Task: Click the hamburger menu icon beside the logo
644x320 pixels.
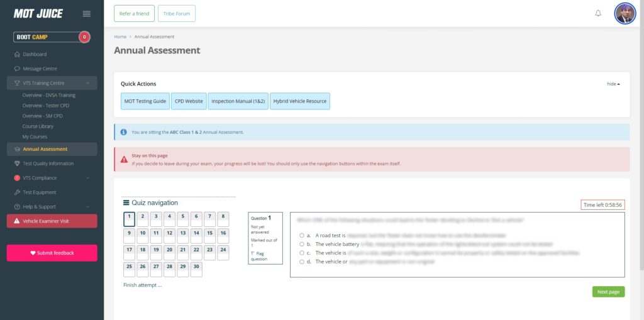Action: (x=87, y=14)
